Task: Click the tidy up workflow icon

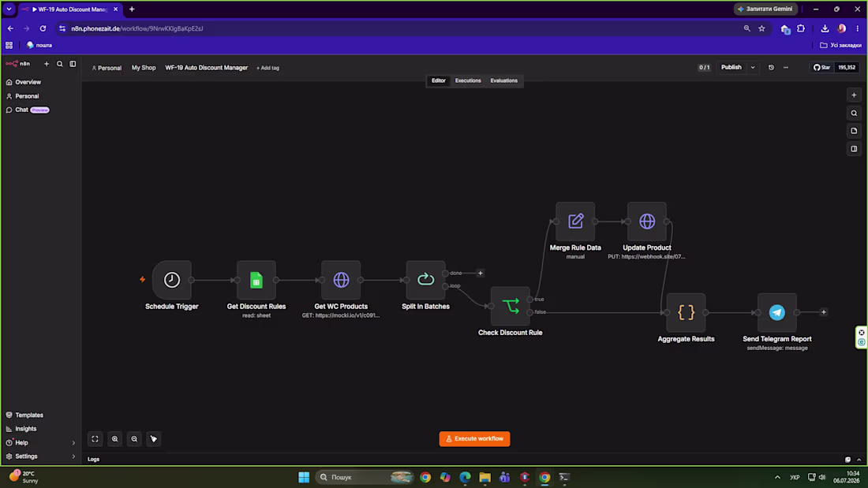Action: (x=153, y=439)
